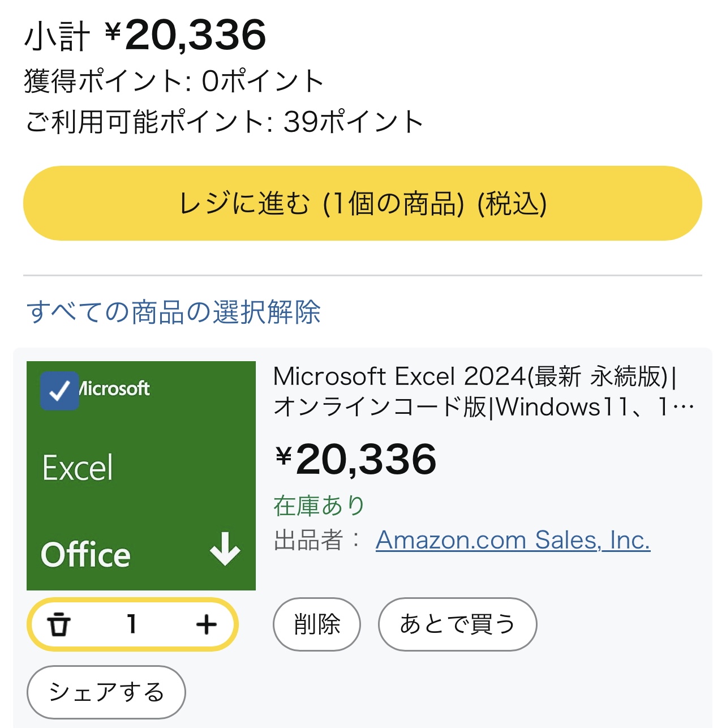This screenshot has height=728, width=726.
Task: Click the 在庫あり stock status text
Action: pyautogui.click(x=319, y=506)
